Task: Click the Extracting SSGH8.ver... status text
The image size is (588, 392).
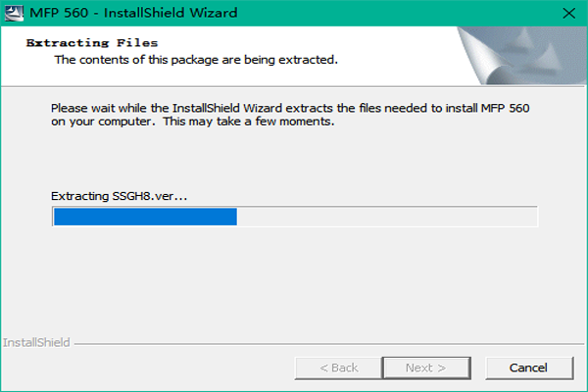Action: 119,196
